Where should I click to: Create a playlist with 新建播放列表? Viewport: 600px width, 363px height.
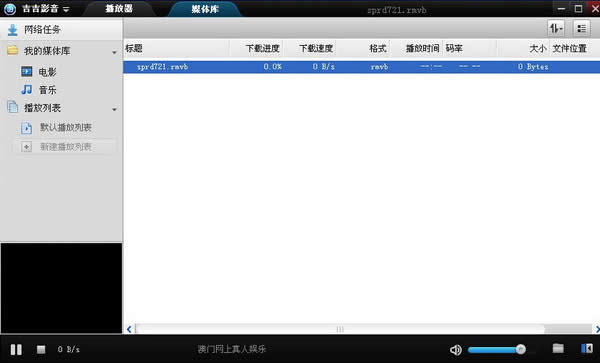(65, 147)
